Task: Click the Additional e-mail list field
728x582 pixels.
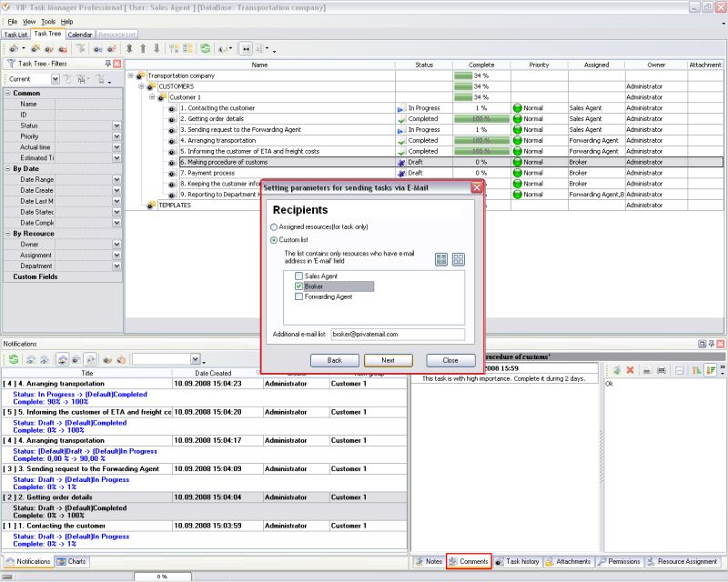Action: coord(397,335)
